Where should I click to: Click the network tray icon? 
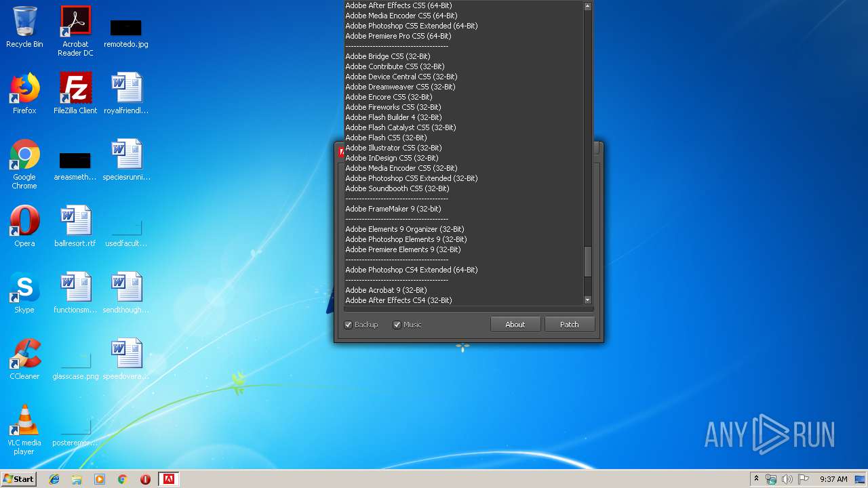click(x=771, y=479)
